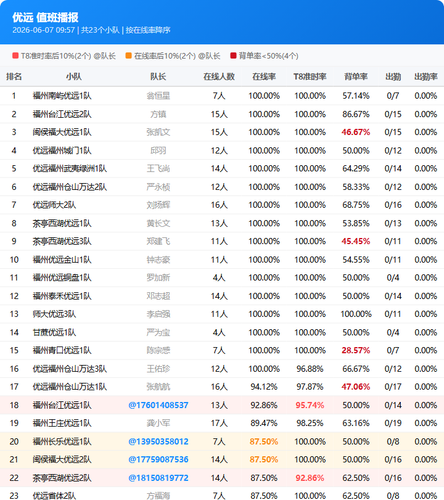Click the red 45.45% 背单率 value
Image resolution: width=444 pixels, height=500 pixels.
[356, 241]
